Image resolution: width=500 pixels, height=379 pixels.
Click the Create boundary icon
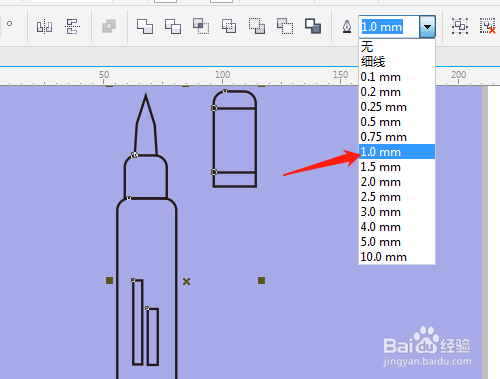[313, 26]
